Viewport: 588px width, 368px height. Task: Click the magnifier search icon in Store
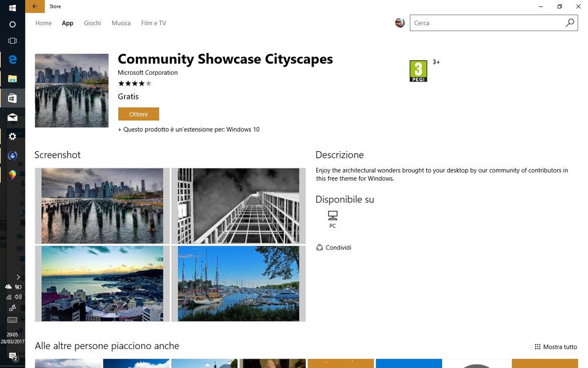(x=570, y=23)
